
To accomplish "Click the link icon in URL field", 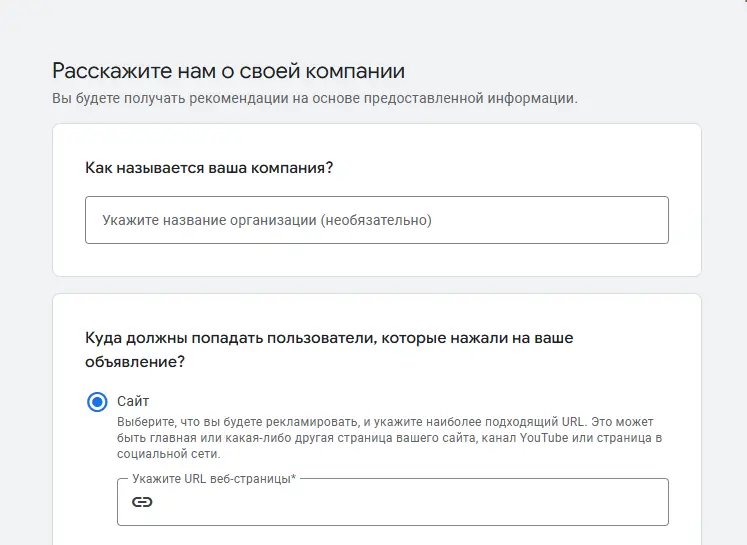I will coord(142,502).
